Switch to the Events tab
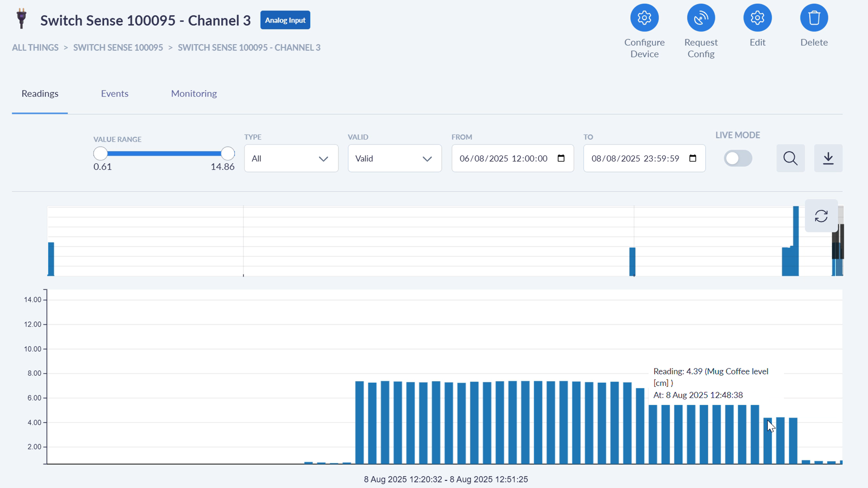Image resolution: width=868 pixels, height=488 pixels. click(115, 93)
